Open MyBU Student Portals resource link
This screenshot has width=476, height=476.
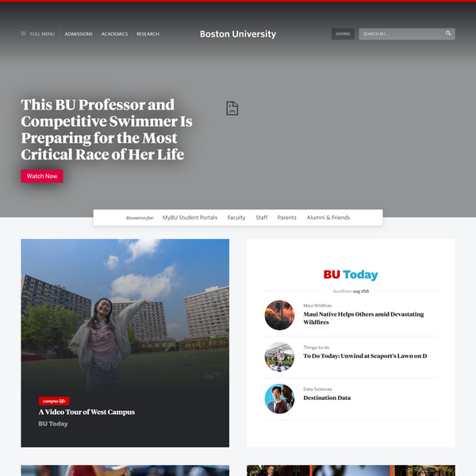click(190, 217)
